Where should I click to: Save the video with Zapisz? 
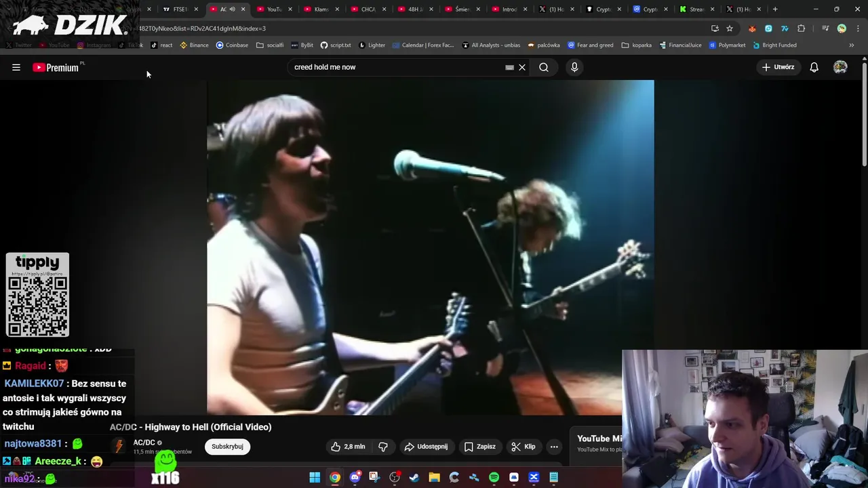pos(480,447)
